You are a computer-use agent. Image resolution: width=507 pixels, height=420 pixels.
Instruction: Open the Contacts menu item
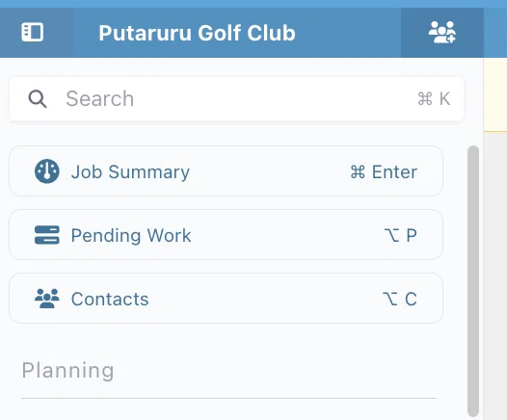point(226,299)
